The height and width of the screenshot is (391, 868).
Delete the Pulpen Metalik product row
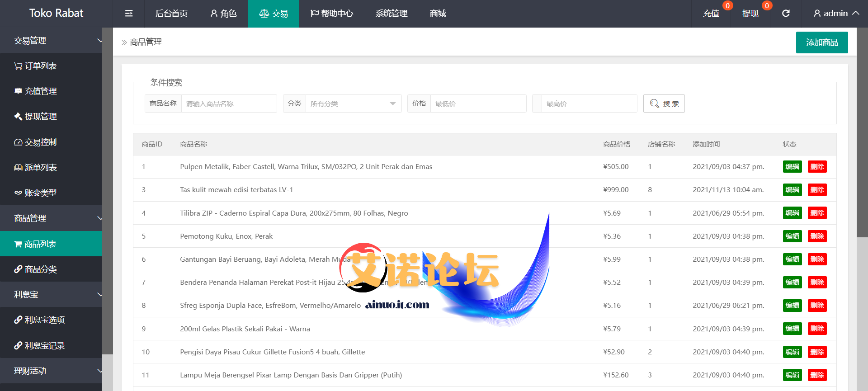point(817,166)
